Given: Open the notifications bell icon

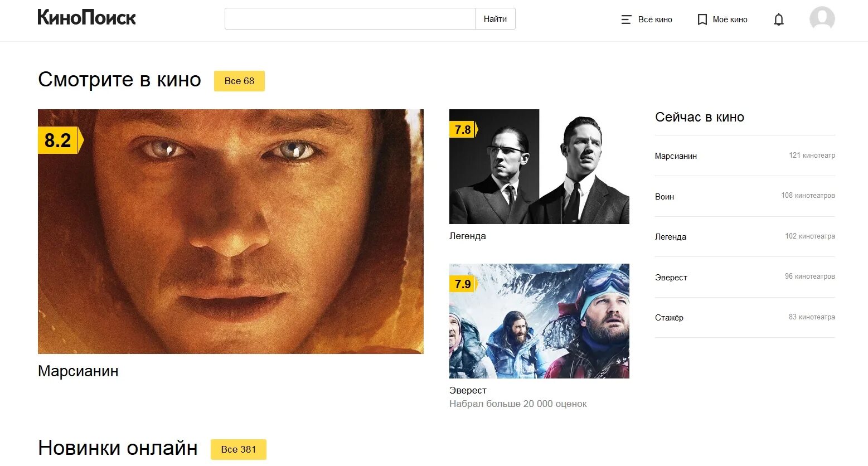Looking at the screenshot, I should click(779, 20).
